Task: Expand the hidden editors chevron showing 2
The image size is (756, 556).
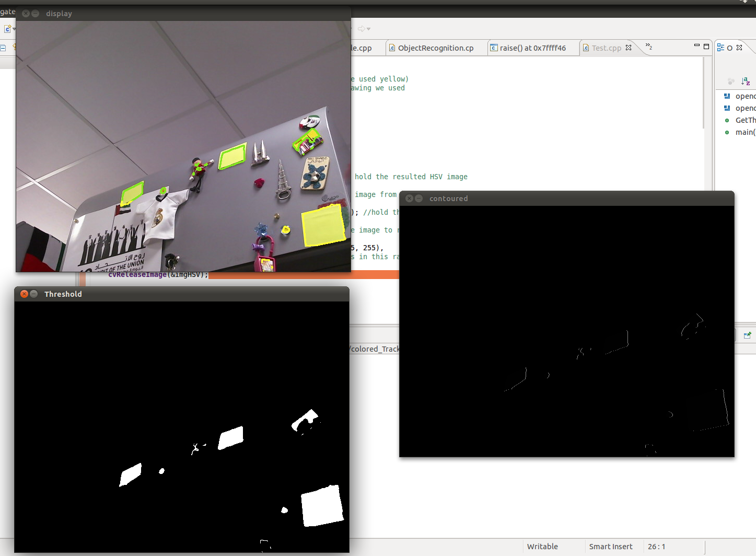Action: tap(648, 48)
